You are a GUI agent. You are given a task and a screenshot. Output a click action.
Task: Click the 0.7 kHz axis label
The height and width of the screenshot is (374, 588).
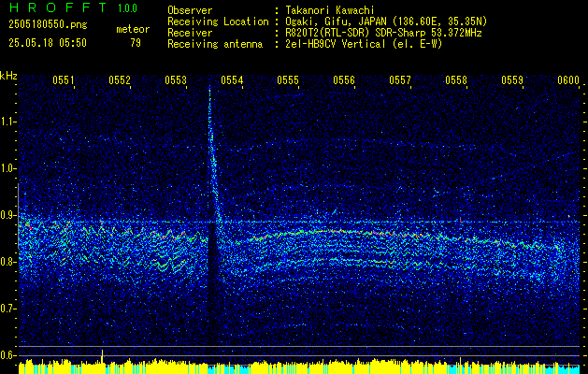click(x=7, y=309)
